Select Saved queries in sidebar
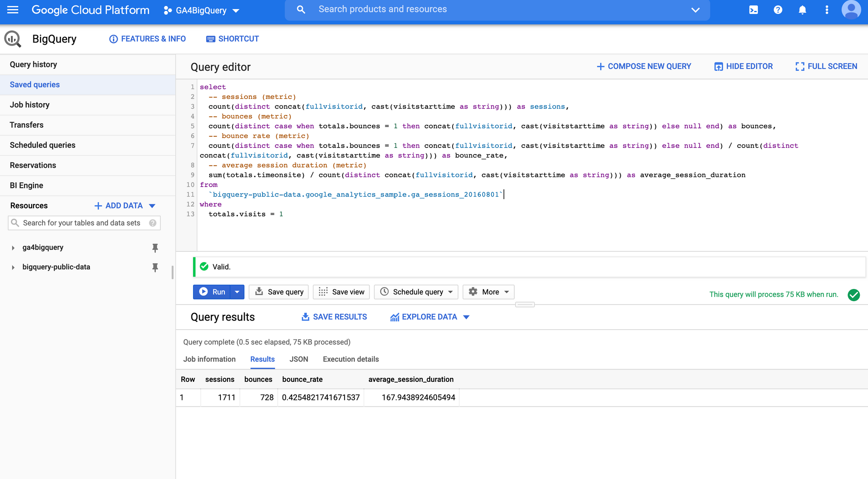Screen dimensions: 868x479 point(88,85)
